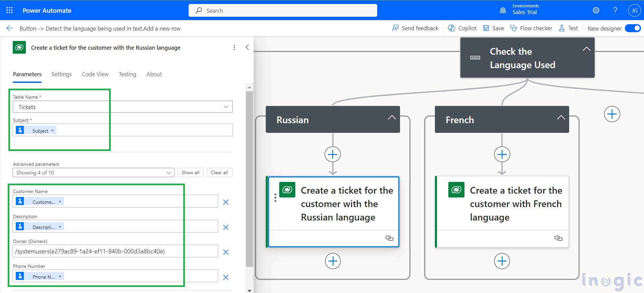Insert action above the French ticket card

click(x=502, y=154)
